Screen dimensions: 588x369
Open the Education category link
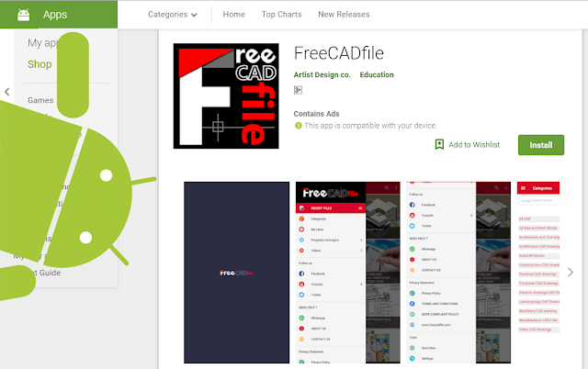377,75
